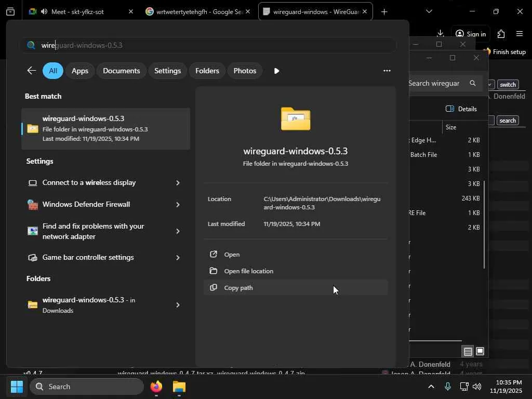Expand Game bar controller settings chevron
The width and height of the screenshot is (532, 399).
[178, 258]
